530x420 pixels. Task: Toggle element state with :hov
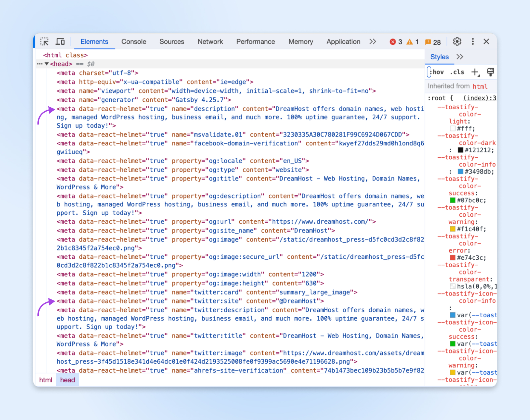[438, 72]
